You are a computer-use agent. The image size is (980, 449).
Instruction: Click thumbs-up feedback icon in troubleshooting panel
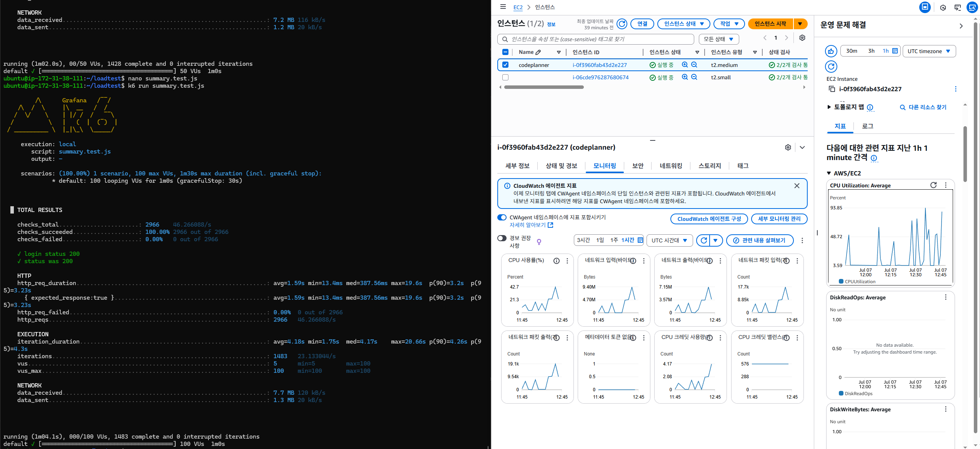point(831,51)
